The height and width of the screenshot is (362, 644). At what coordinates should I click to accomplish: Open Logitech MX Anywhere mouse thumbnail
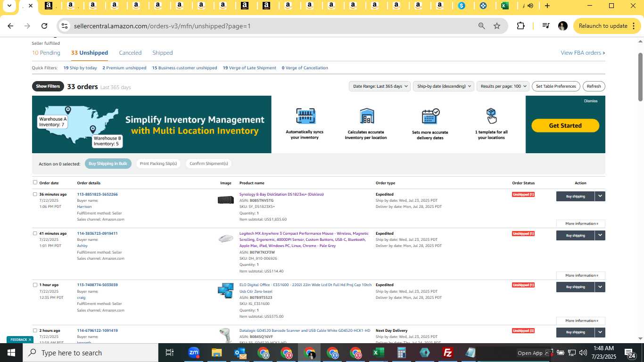[225, 239]
